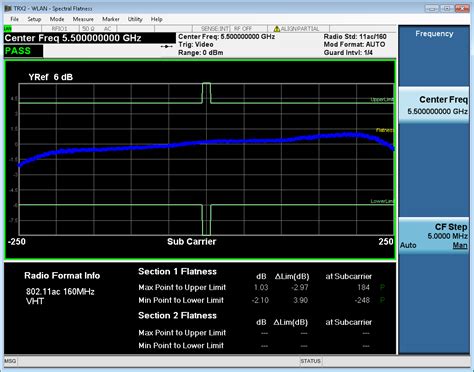Click the ALIGN PARTIAL warning icon

point(276,29)
